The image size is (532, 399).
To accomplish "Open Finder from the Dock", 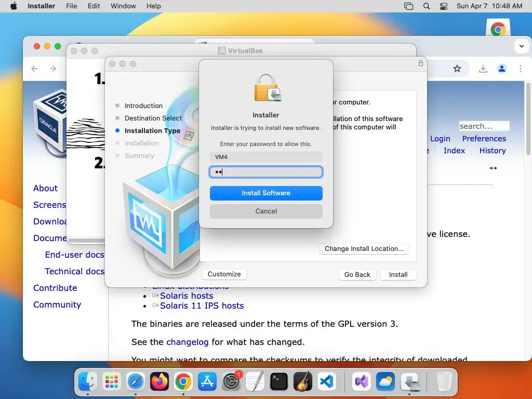I will click(x=87, y=381).
